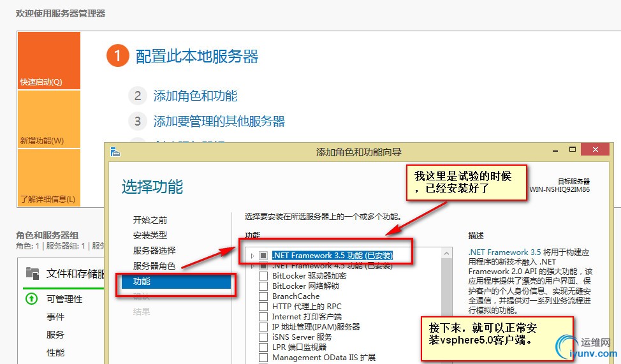Click the green manageability status arrow icon
This screenshot has height=364, width=621.
(32, 298)
